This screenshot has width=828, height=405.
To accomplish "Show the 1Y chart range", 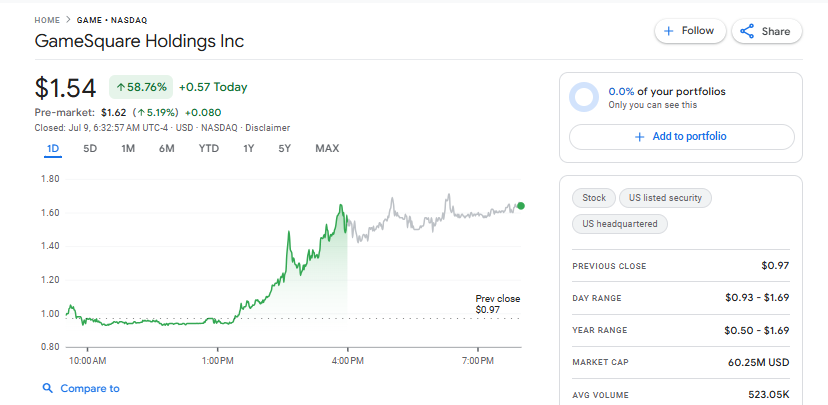I will [x=249, y=149].
